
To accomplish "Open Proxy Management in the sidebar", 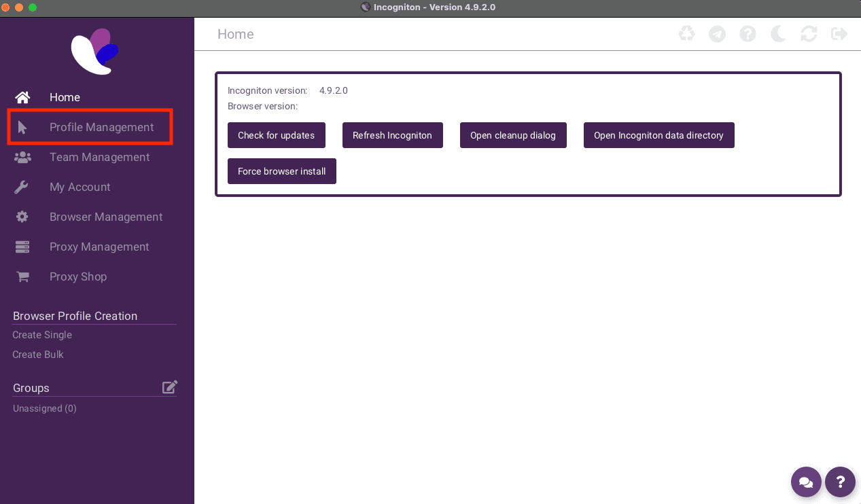I will point(99,247).
